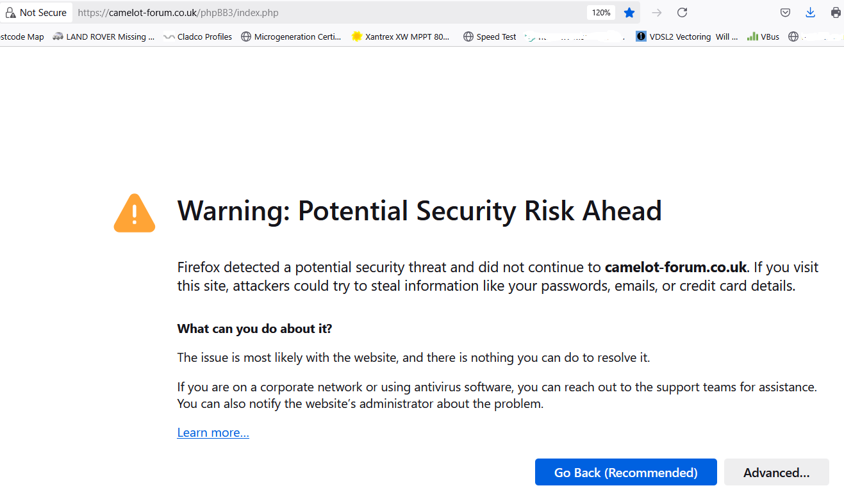844x504 pixels.
Task: Open the Xantrex XW MPPT bookmark
Action: coord(401,37)
